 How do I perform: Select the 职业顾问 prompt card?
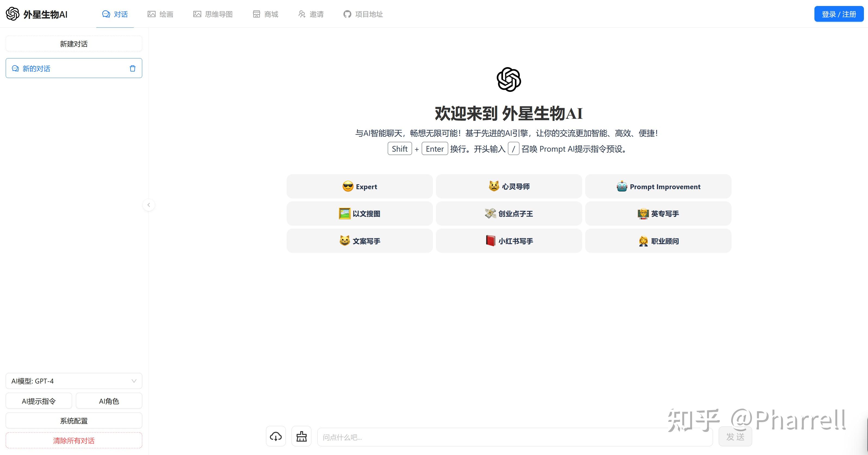point(658,241)
